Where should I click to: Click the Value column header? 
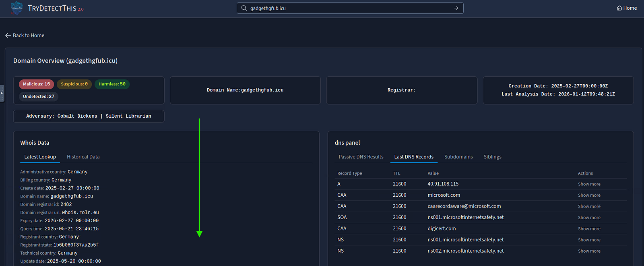(433, 173)
